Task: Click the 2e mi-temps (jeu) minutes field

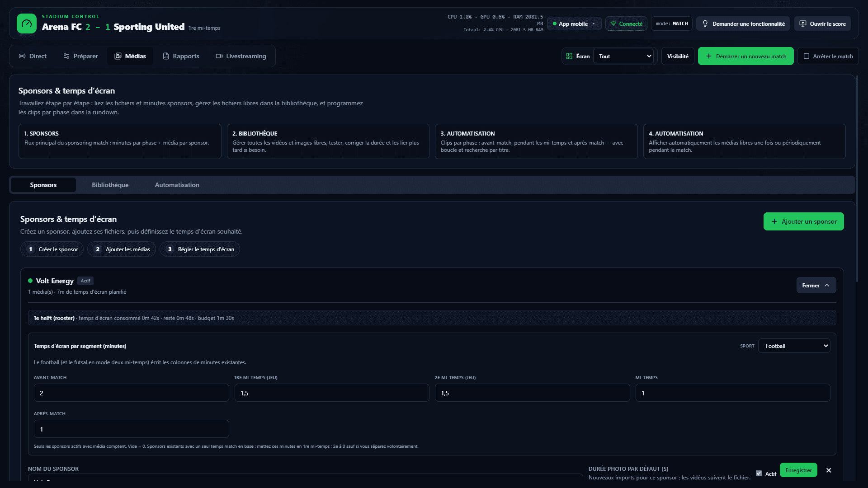Action: 533,393
